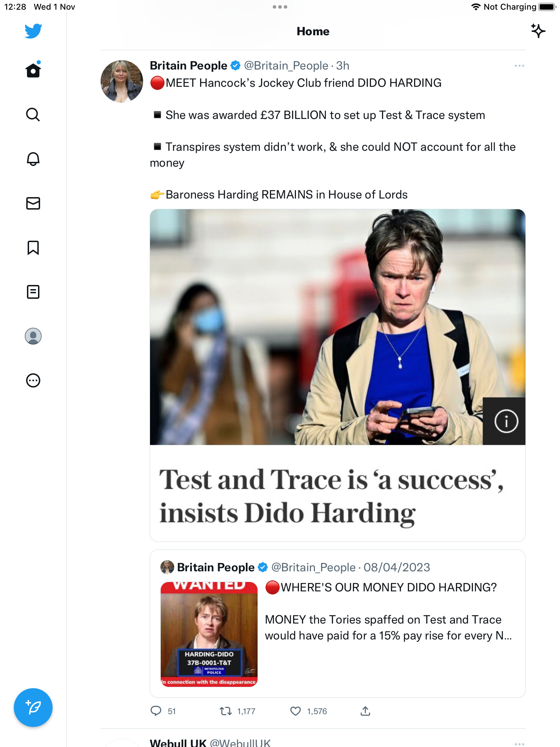Reply to the tweet with 51 comments

156,711
